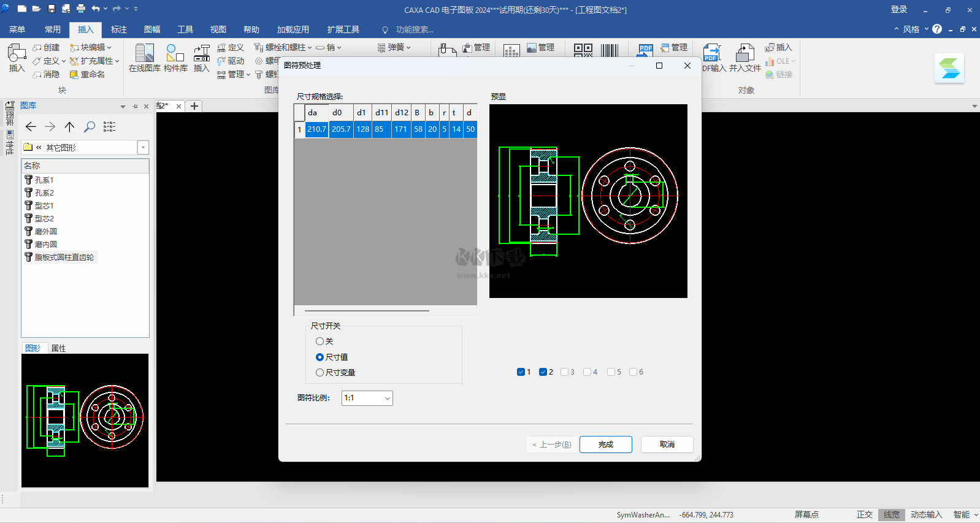The image size is (980, 523).
Task: Click the print icon in title bar
Action: [81, 9]
